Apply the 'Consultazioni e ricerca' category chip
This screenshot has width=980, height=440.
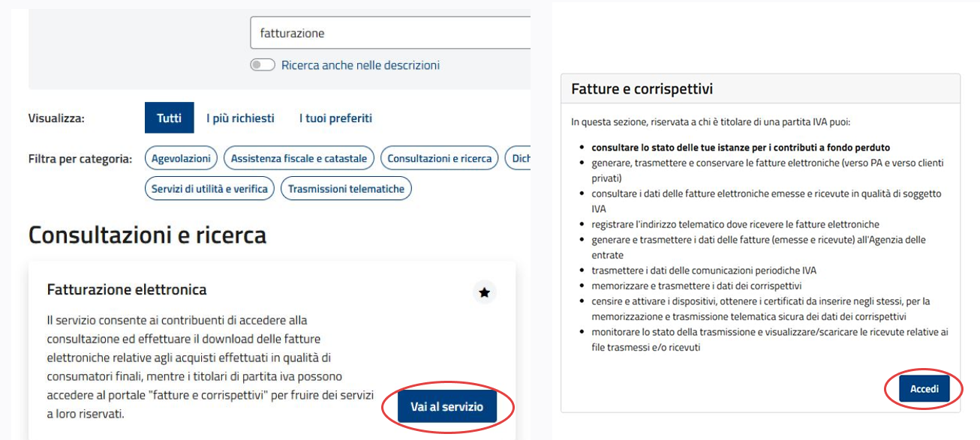(x=439, y=158)
